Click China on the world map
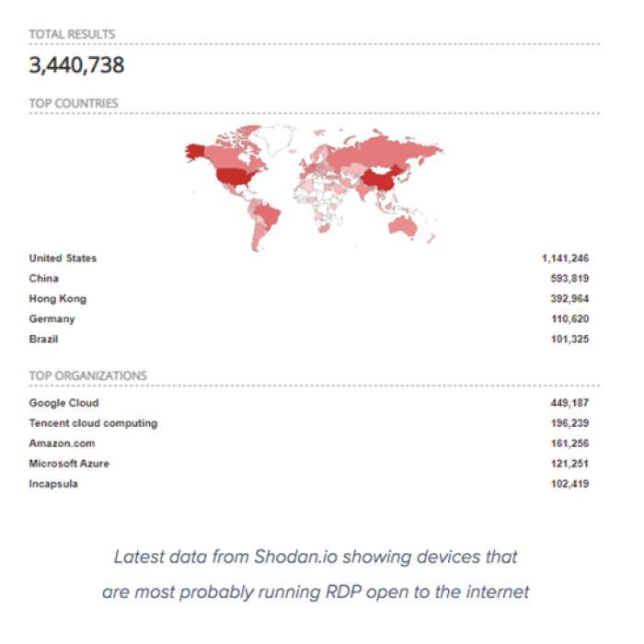 click(x=379, y=180)
